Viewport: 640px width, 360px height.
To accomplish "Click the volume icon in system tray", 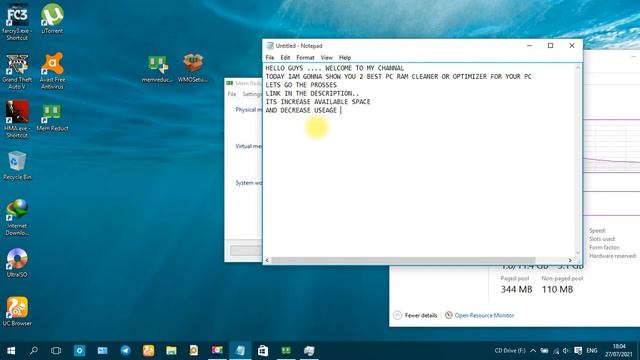I will (566, 351).
